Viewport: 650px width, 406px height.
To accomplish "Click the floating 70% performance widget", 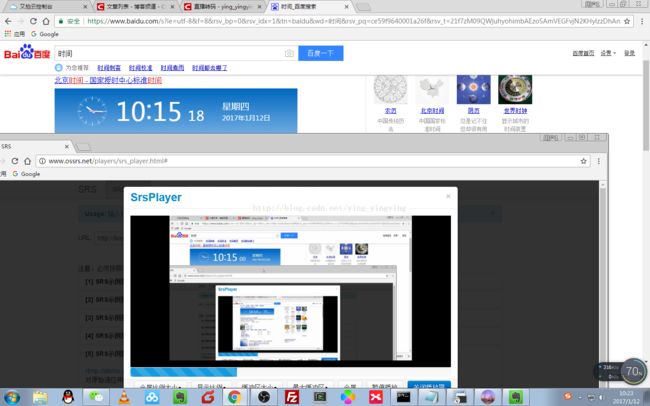I will click(633, 371).
